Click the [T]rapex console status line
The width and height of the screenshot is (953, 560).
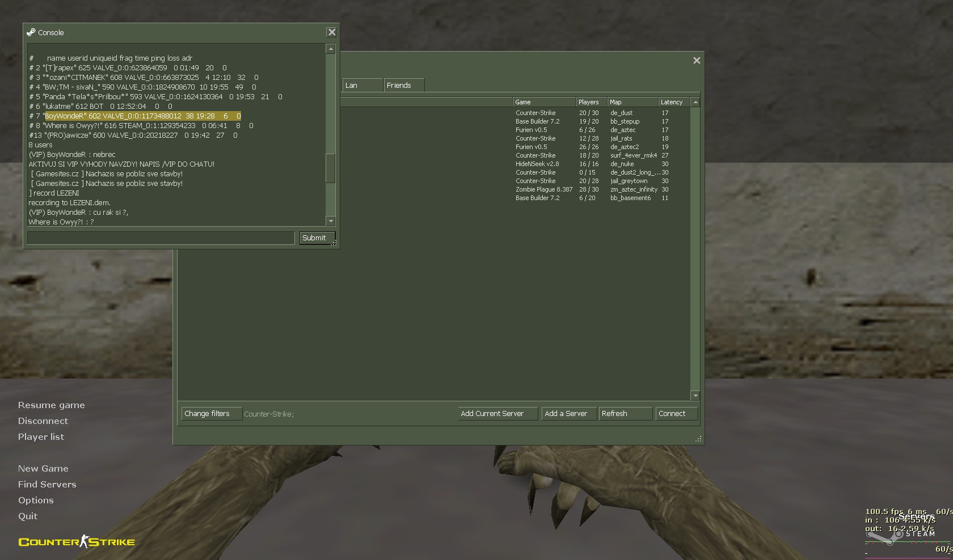128,68
